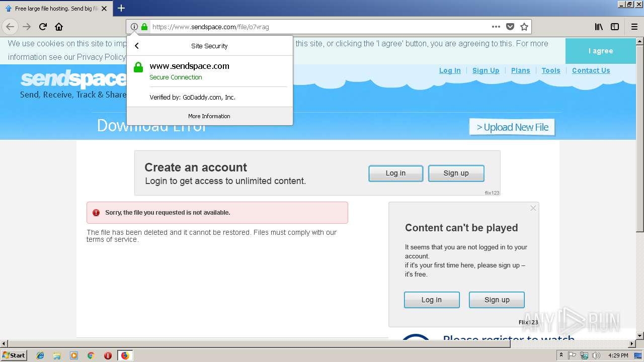Open the volume speaker tray icon
The width and height of the screenshot is (644, 362).
pos(596,355)
